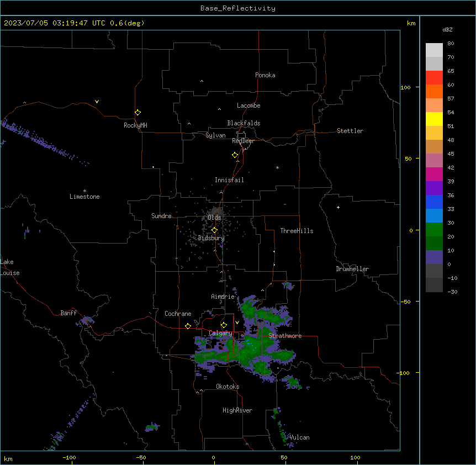The height and width of the screenshot is (465, 476).
Task: Click the Vulcan town label
Action: (300, 437)
